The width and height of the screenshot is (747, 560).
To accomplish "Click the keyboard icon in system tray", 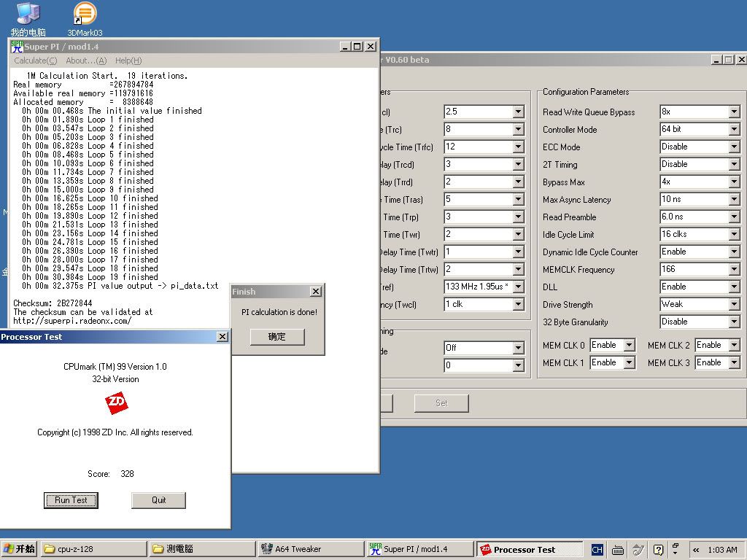I will 617,550.
